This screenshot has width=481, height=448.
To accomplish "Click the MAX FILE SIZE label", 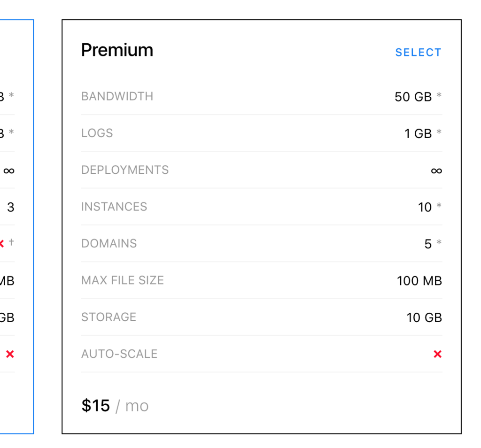I will point(123,280).
